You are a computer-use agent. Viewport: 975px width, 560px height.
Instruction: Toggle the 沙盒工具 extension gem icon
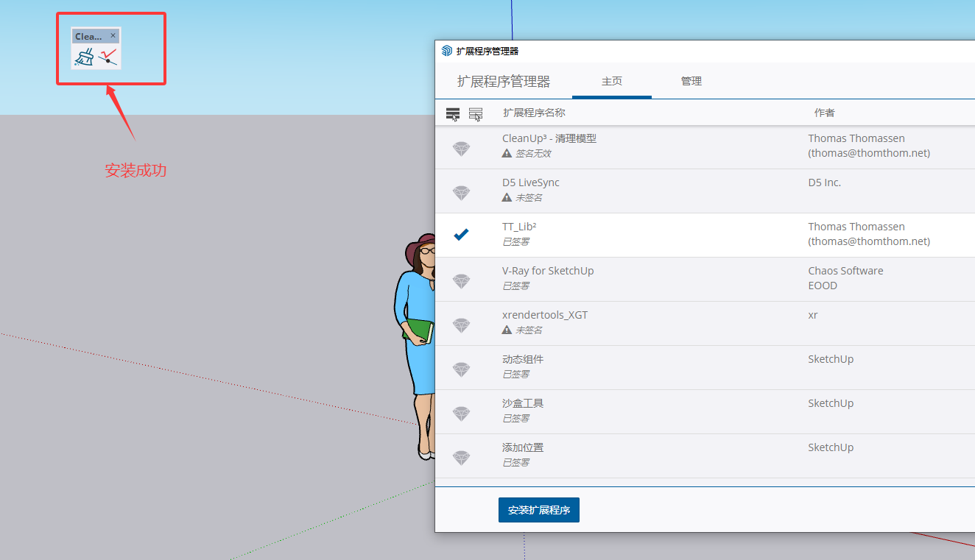(461, 414)
